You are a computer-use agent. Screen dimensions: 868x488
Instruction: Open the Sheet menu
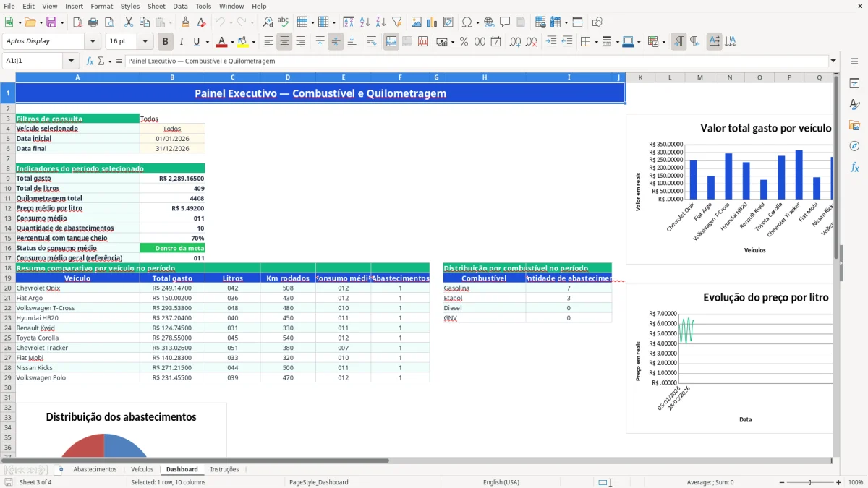pos(156,6)
